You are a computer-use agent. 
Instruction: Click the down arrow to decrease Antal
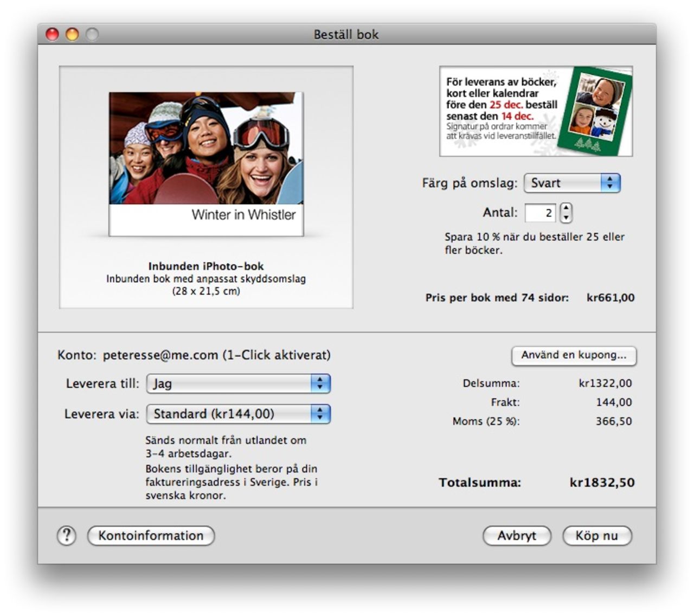[x=566, y=216]
